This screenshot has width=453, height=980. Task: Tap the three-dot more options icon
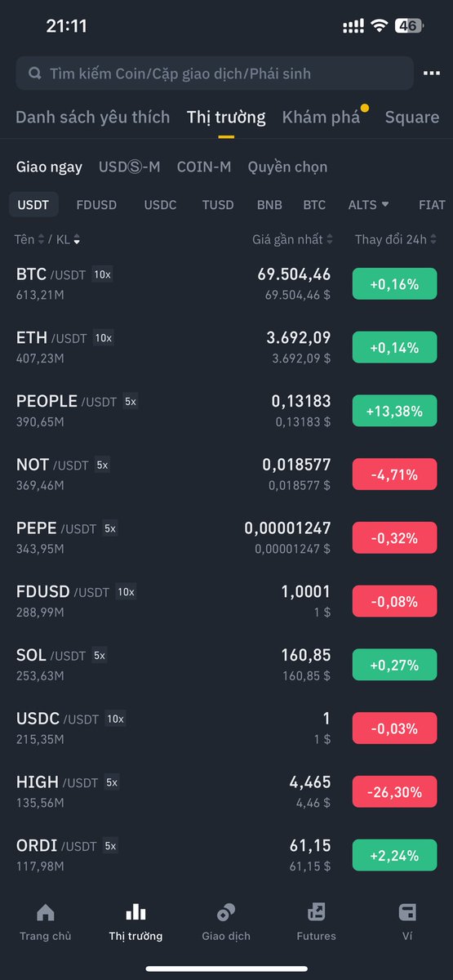431,73
